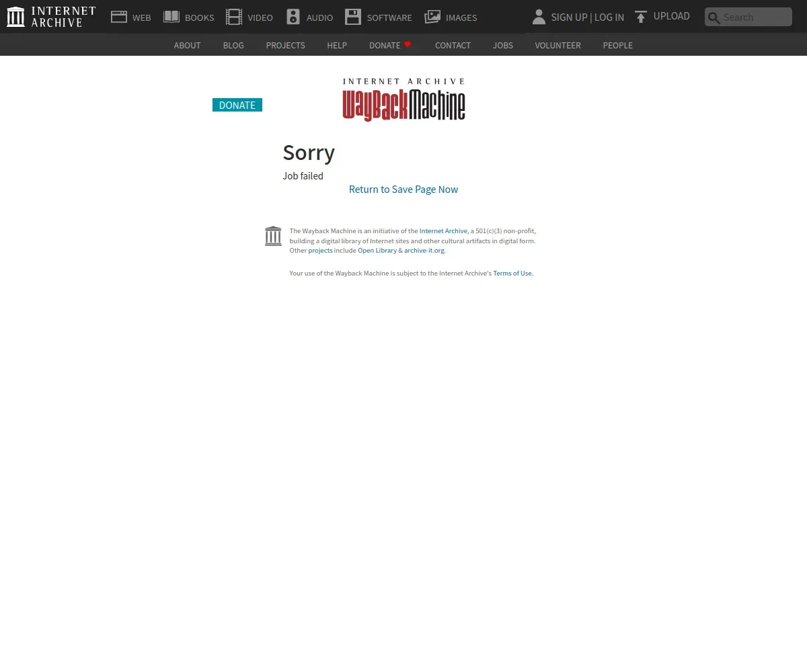Click the Internet Archive logo icon
807x672 pixels.
[x=15, y=17]
